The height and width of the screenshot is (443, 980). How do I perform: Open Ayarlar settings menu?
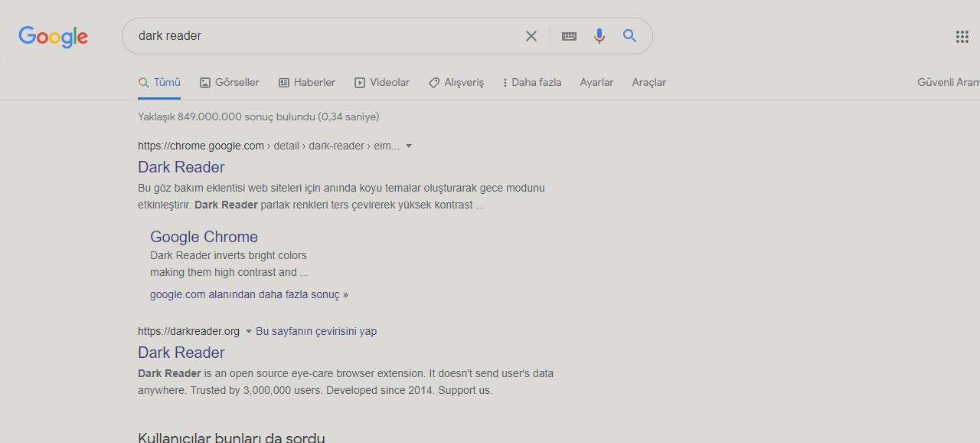596,83
